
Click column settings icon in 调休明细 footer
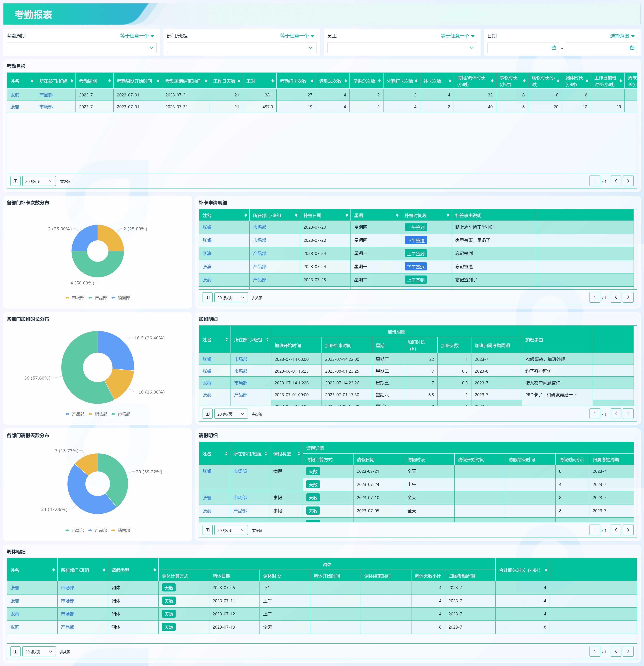point(15,651)
